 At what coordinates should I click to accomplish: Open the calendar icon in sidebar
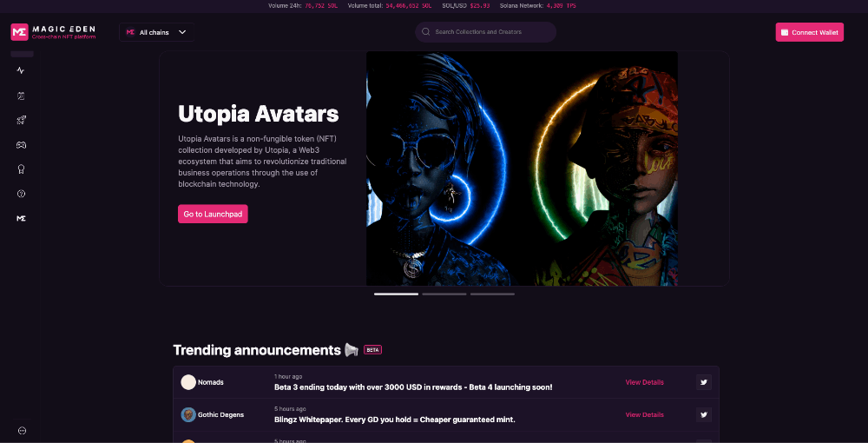coord(21,96)
